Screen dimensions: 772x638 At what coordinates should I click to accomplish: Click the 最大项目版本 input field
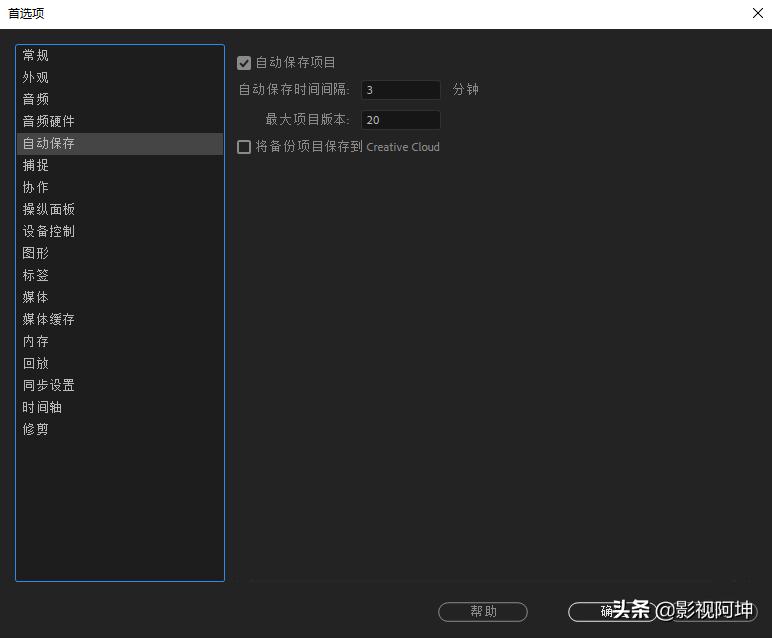coord(401,120)
